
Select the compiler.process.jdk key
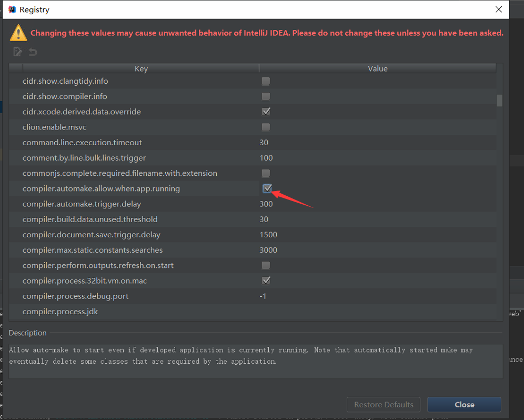[60, 312]
